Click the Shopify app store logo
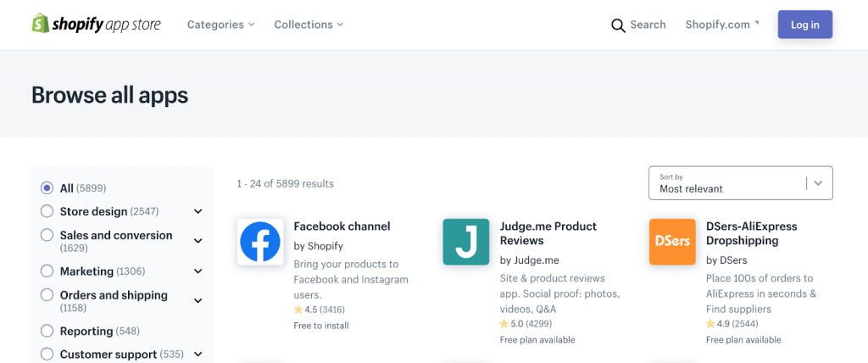 tap(97, 24)
